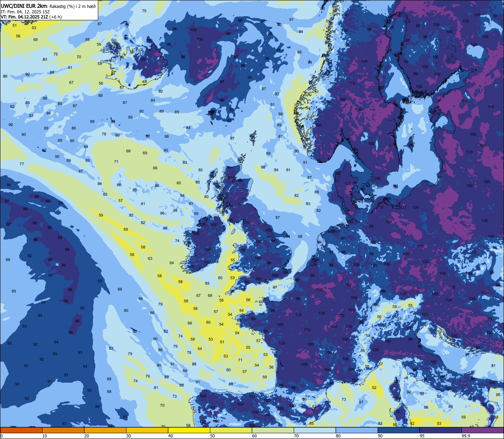
Task: Click the legend label '95'
Action: click(422, 436)
